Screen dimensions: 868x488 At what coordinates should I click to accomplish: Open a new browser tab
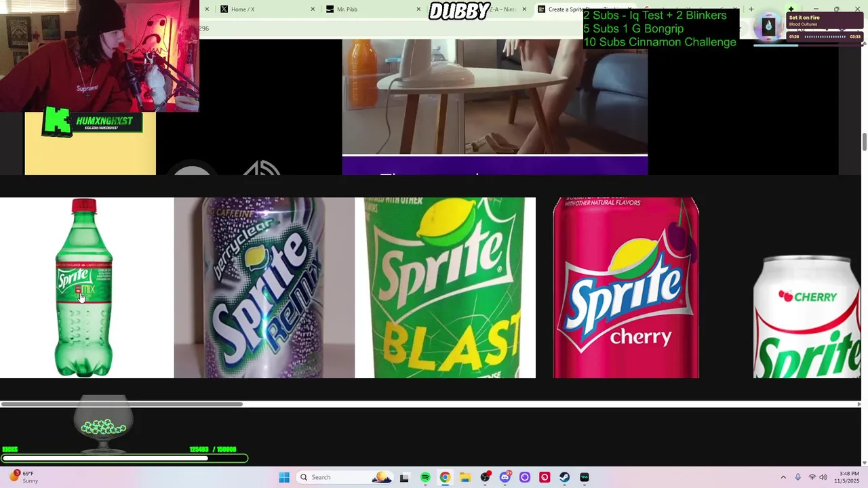(751, 9)
